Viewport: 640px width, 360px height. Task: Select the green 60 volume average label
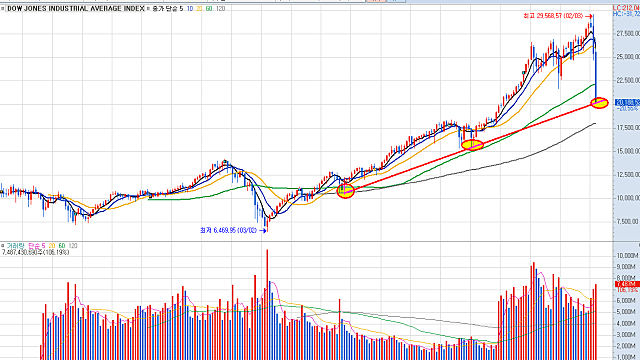62,246
